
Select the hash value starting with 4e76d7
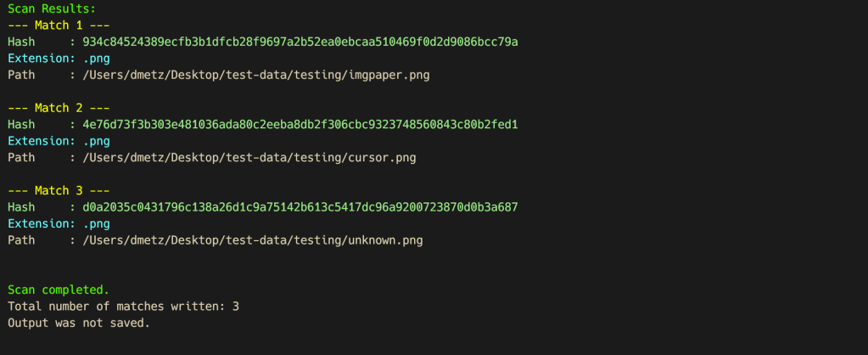pyautogui.click(x=300, y=124)
